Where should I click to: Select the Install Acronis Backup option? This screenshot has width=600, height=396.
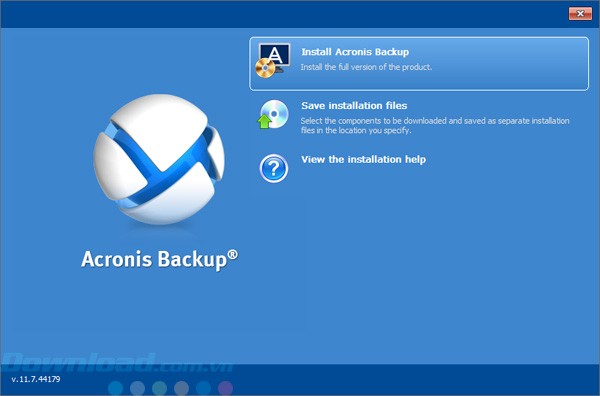(419, 64)
